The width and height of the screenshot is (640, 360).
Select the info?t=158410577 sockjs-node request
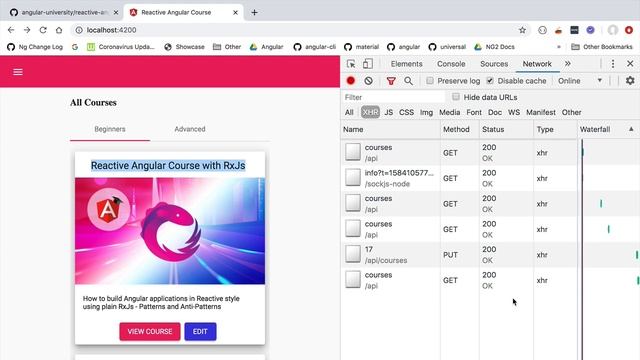[x=490, y=178]
